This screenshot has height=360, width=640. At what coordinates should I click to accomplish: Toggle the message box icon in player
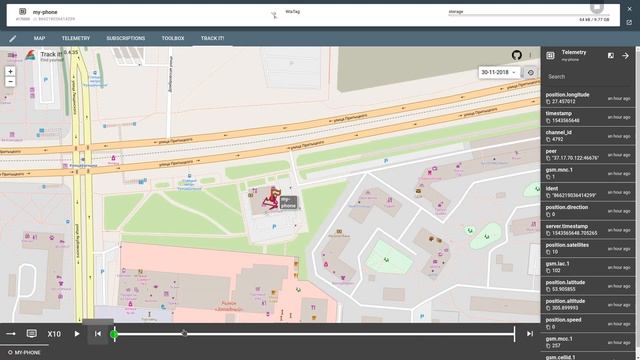point(31,334)
